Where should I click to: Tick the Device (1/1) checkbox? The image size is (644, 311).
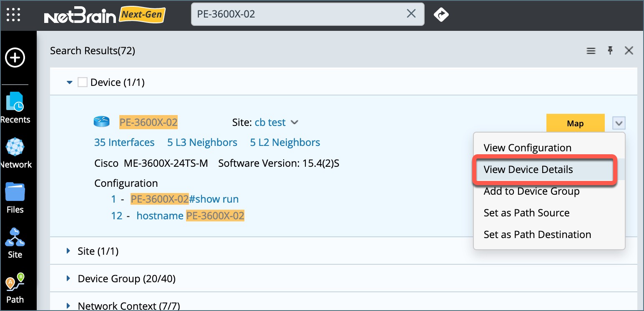[83, 83]
